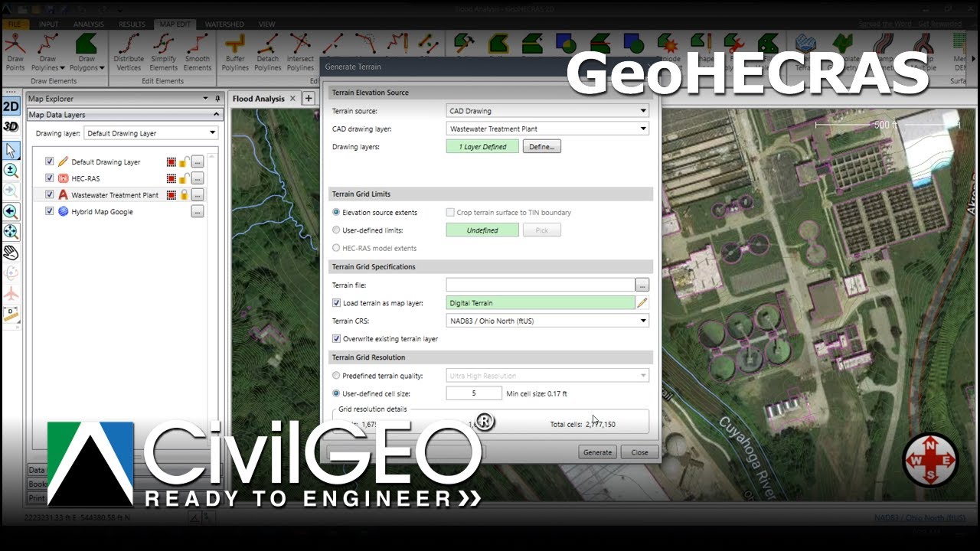Click the Close button in Generate Terrain

[x=639, y=452]
